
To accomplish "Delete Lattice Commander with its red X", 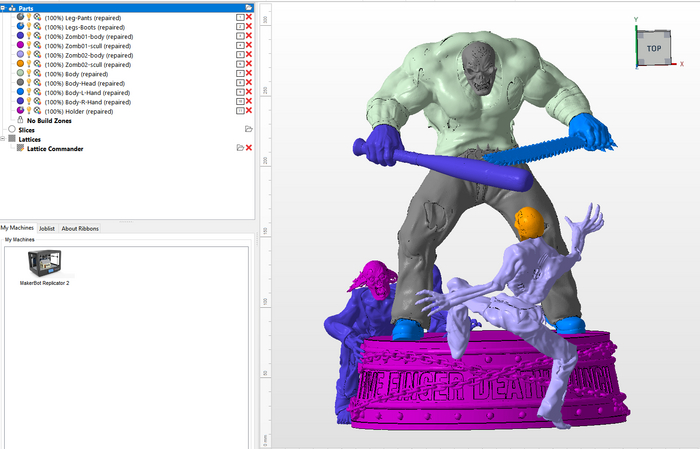I will pos(249,148).
